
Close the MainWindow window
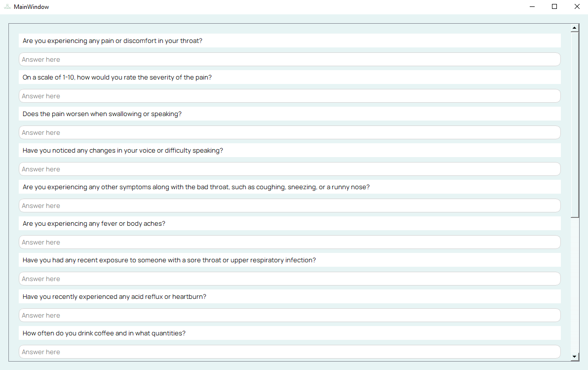tap(577, 6)
